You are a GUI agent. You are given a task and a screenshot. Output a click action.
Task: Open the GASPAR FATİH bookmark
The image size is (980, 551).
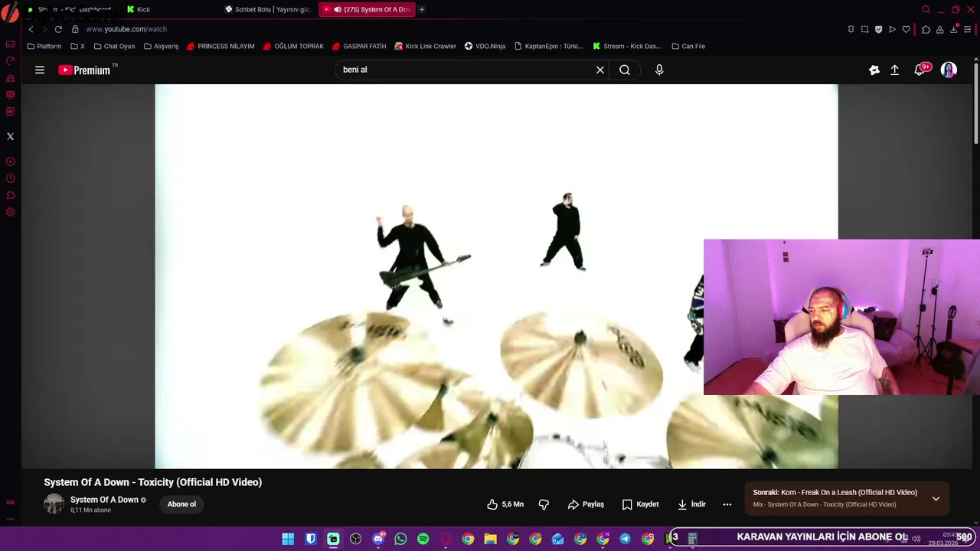pos(359,46)
